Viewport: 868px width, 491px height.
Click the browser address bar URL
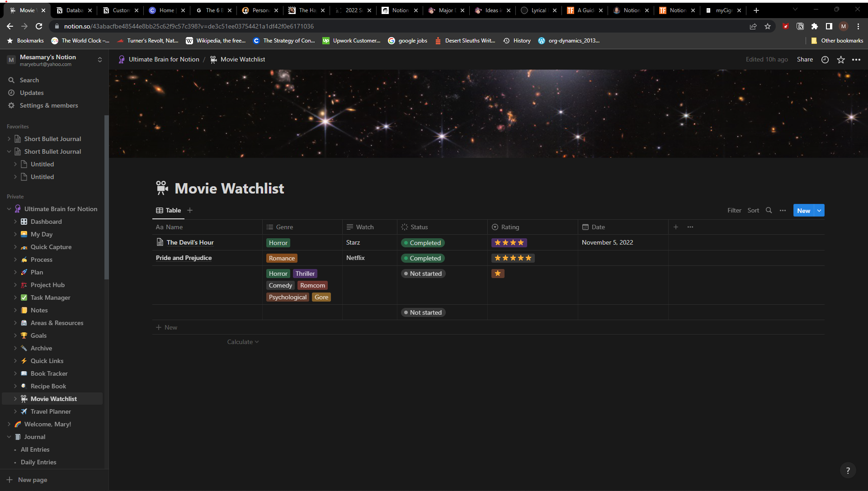[189, 26]
